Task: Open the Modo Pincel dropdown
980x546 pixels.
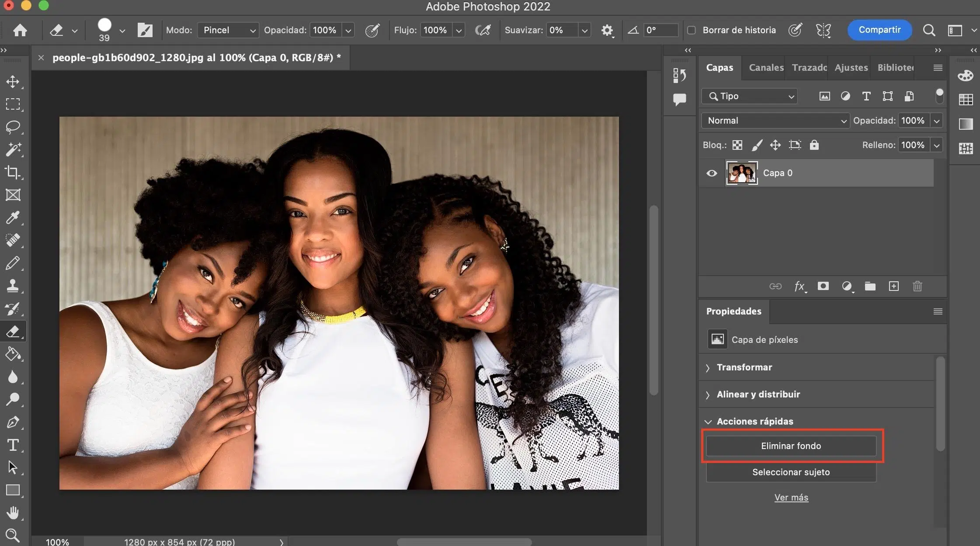Action: point(228,30)
